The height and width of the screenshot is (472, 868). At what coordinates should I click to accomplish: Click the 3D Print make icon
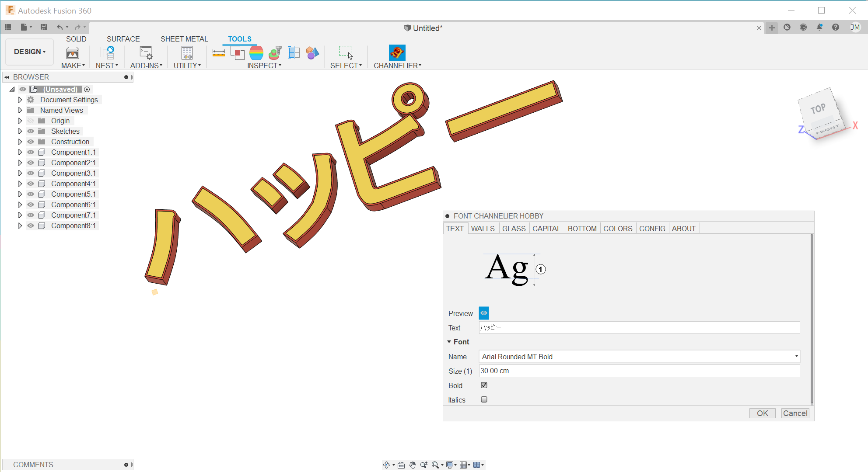[x=73, y=53]
